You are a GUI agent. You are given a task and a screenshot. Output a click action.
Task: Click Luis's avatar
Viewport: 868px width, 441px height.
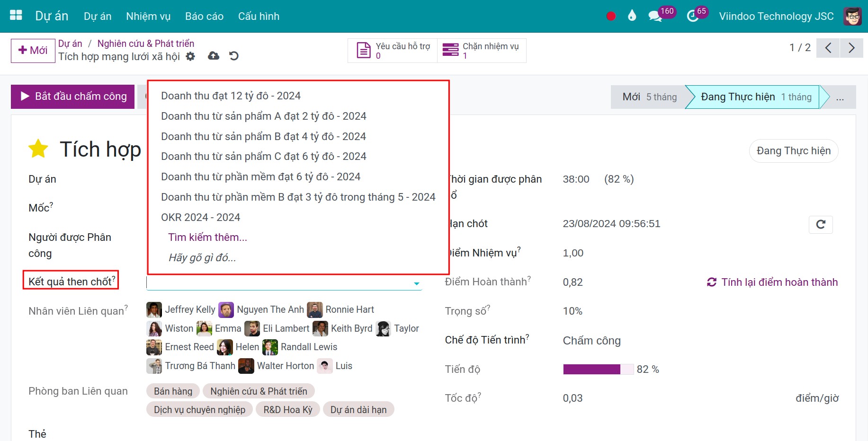[x=325, y=366]
